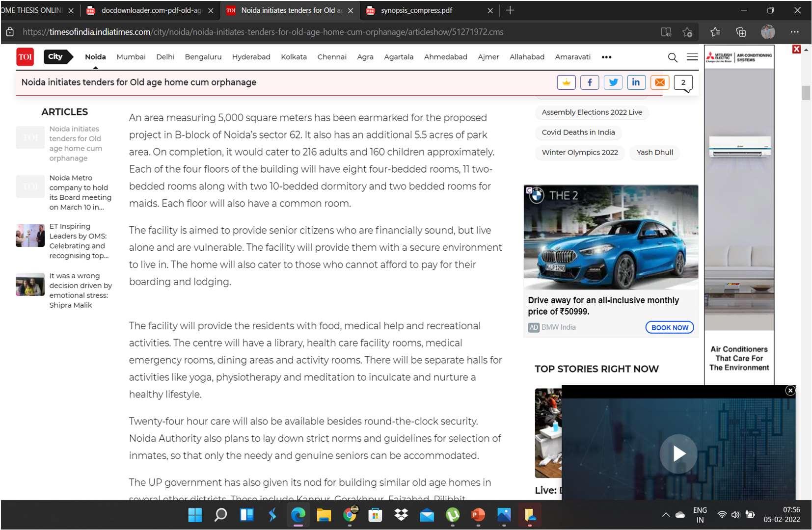Image resolution: width=812 pixels, height=530 pixels.
Task: Open Dropbox from taskbar
Action: pyautogui.click(x=401, y=515)
